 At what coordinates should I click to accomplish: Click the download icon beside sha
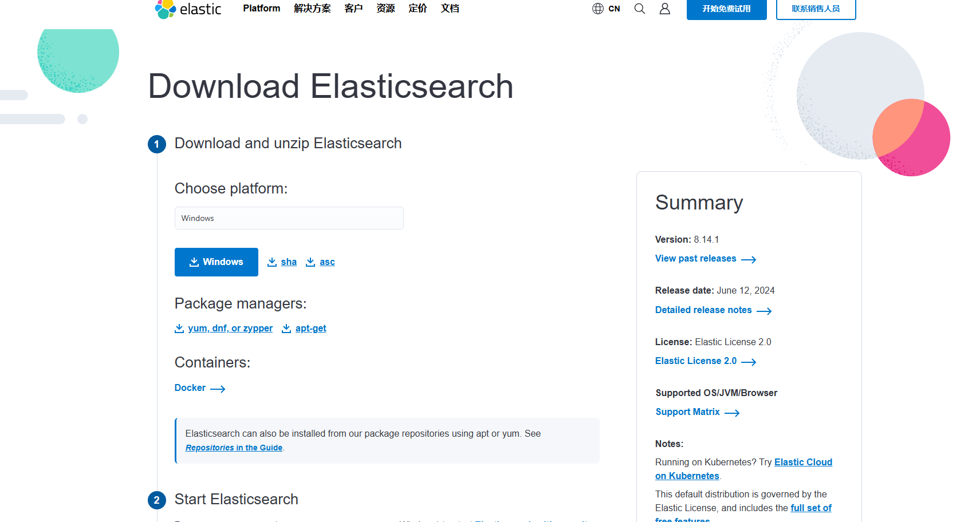click(x=273, y=262)
